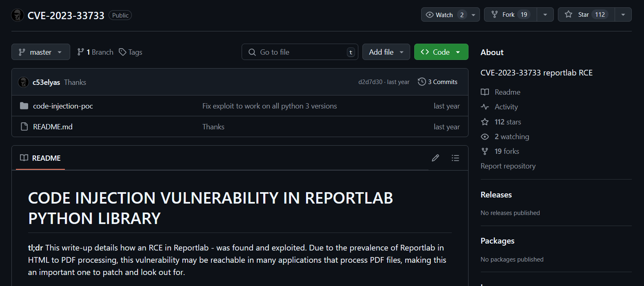
Task: Click the c53elyas commit author avatar
Action: [23, 82]
